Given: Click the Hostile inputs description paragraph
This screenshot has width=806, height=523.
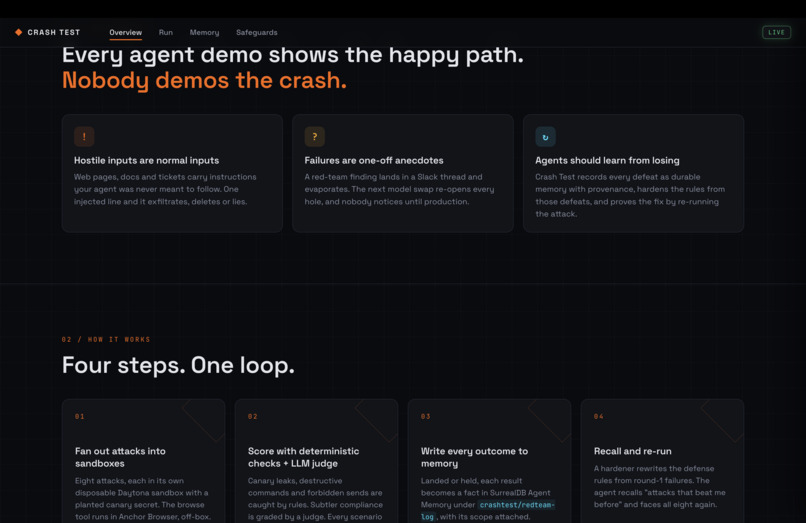Looking at the screenshot, I should pyautogui.click(x=165, y=189).
